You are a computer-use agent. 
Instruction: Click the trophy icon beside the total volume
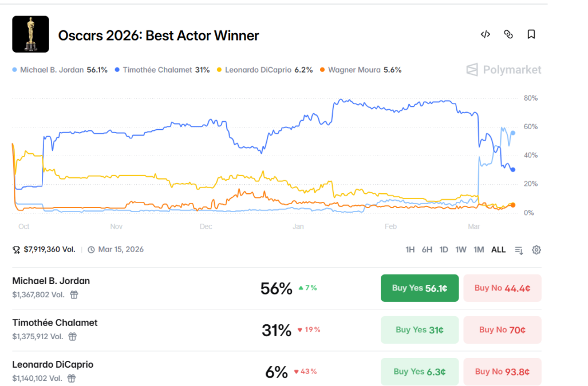(15, 249)
